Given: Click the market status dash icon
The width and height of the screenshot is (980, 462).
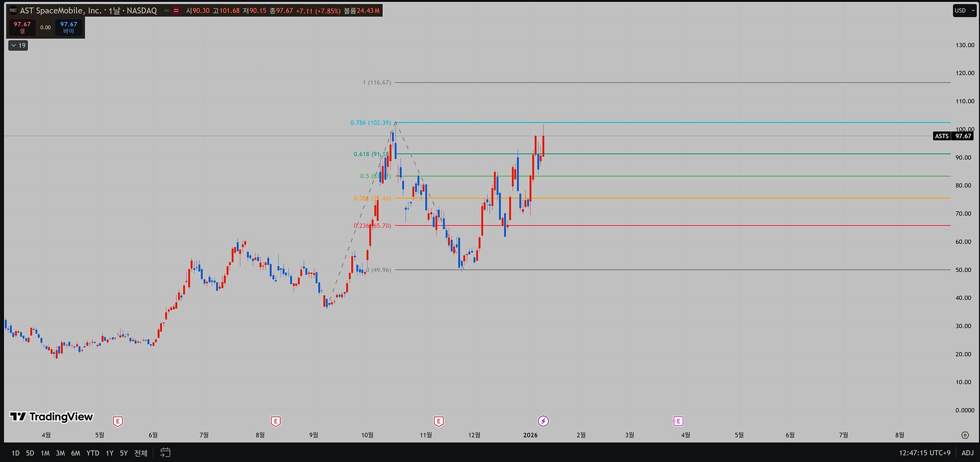Looking at the screenshot, I should (x=167, y=10).
